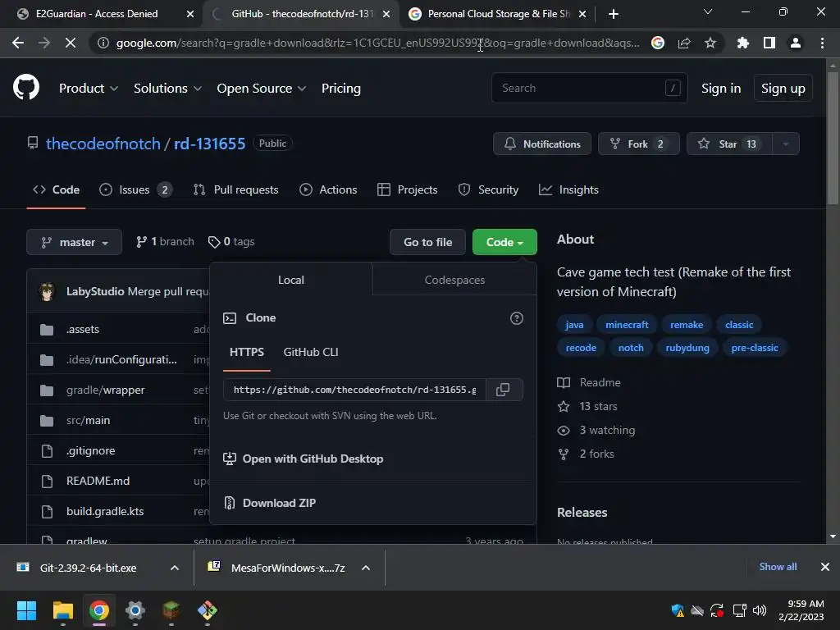
Task: Click the forward navigation arrow
Action: point(44,43)
